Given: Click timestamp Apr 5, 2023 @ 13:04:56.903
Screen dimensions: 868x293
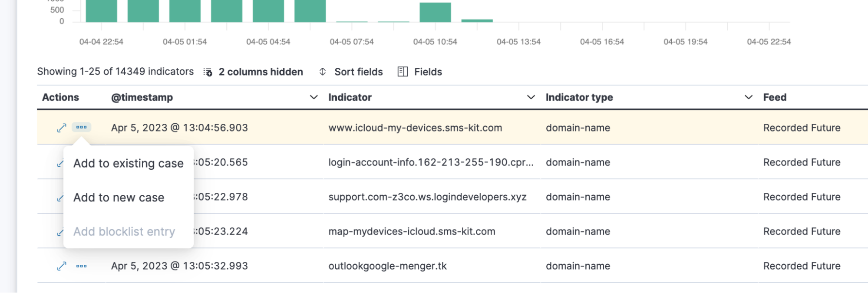Looking at the screenshot, I should [179, 128].
